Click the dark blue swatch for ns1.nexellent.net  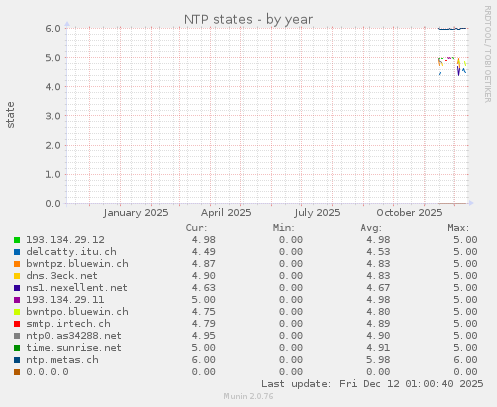17,288
